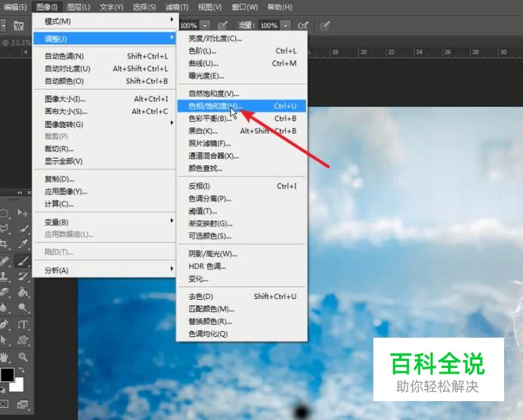Open the 窗口(W) menu
This screenshot has height=420, width=523.
click(245, 7)
